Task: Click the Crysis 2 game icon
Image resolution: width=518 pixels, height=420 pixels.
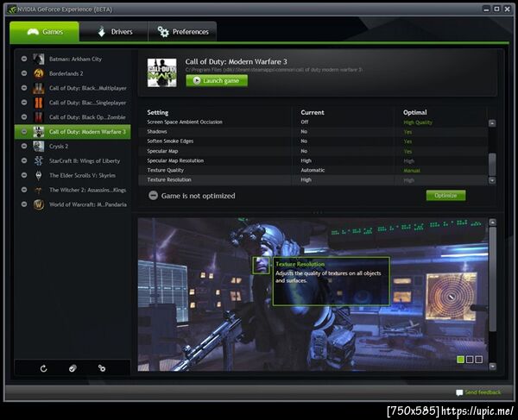Action: point(39,146)
